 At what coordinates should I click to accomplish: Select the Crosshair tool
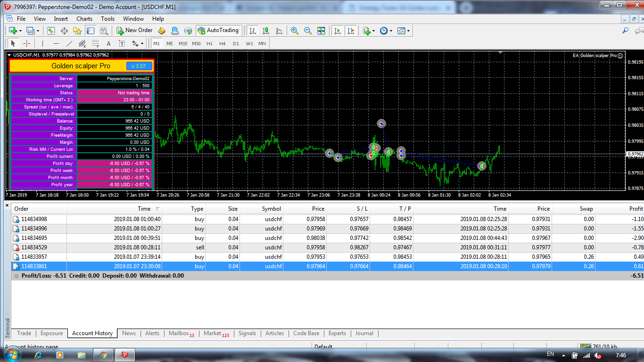tap(27, 43)
